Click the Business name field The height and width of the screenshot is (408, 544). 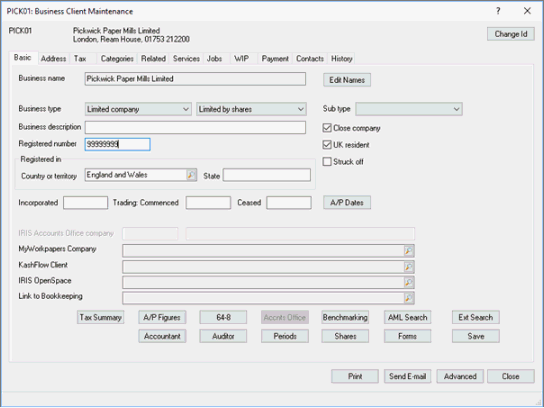coord(195,79)
